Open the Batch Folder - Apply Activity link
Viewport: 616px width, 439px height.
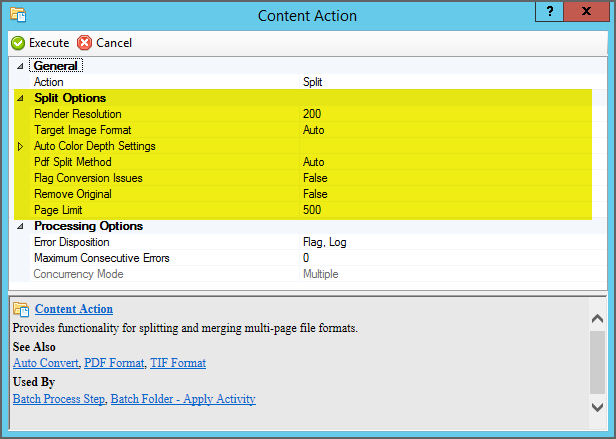pos(183,399)
